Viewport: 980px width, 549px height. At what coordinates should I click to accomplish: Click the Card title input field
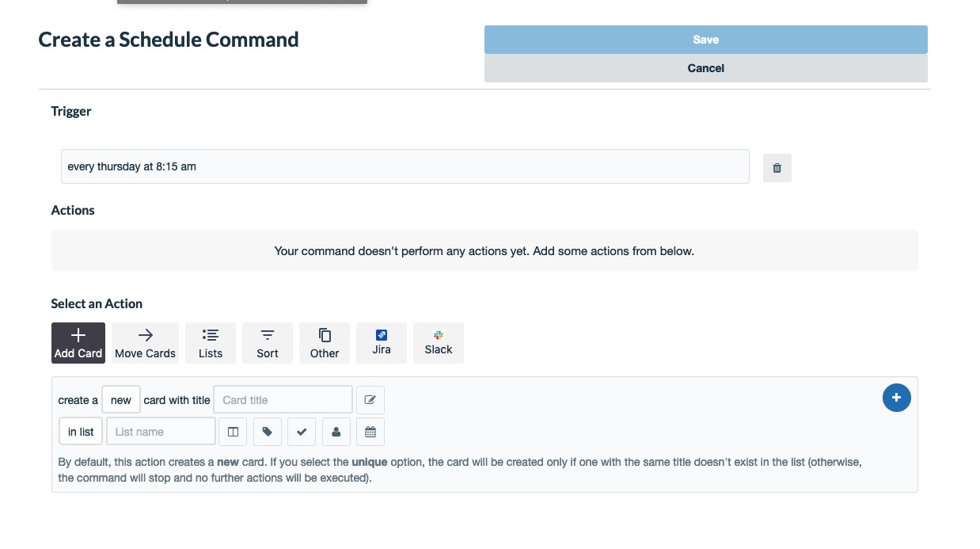pos(283,400)
